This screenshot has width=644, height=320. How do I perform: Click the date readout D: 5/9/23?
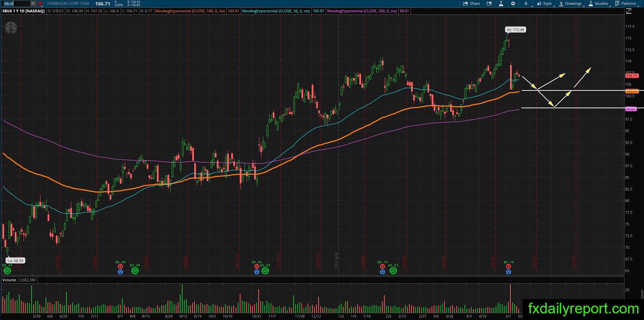(x=55, y=11)
